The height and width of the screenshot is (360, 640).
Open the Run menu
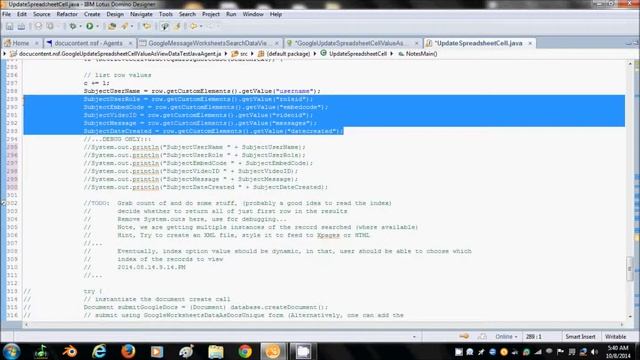pyautogui.click(x=231, y=14)
